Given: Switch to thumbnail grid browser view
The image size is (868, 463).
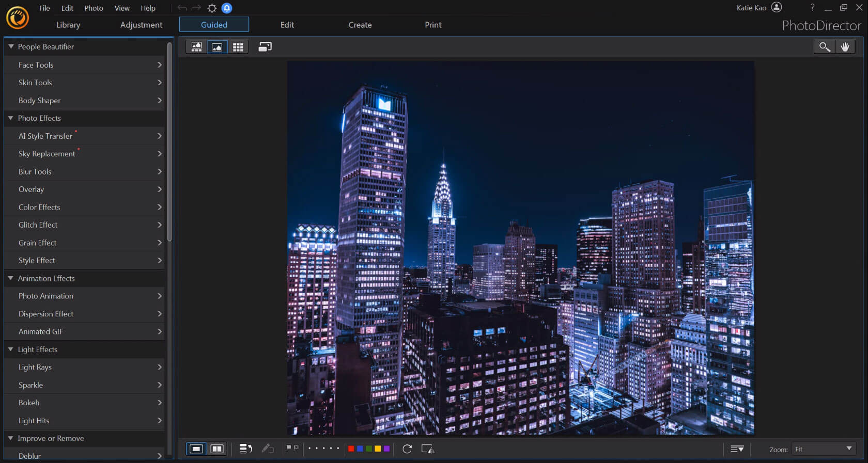Looking at the screenshot, I should (x=238, y=47).
